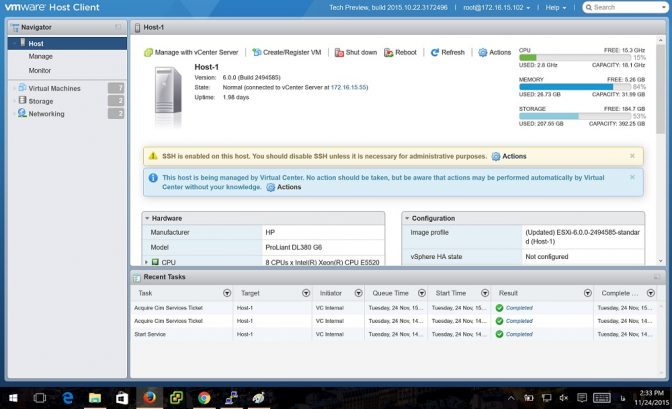Click Shut down host button
The image size is (672, 409).
[356, 52]
